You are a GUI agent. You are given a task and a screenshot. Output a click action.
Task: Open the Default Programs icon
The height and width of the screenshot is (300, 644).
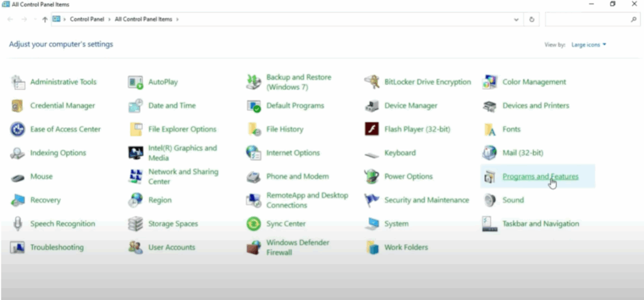[253, 106]
